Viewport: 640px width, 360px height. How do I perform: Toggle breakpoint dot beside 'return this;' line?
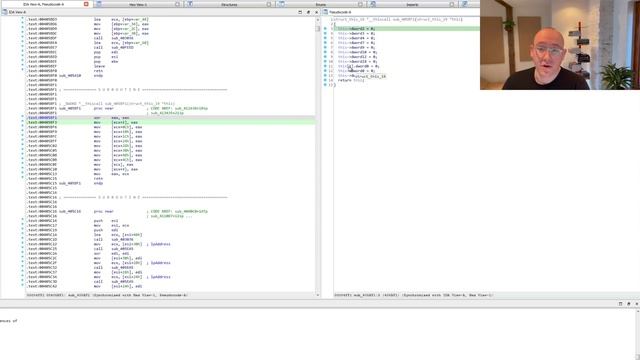click(x=325, y=80)
